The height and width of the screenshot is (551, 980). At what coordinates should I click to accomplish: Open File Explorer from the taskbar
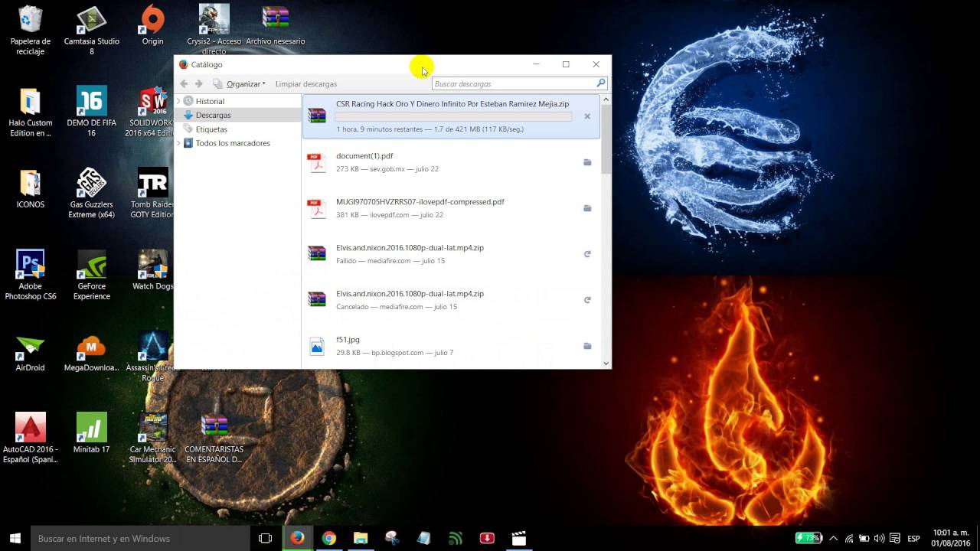[x=361, y=538]
